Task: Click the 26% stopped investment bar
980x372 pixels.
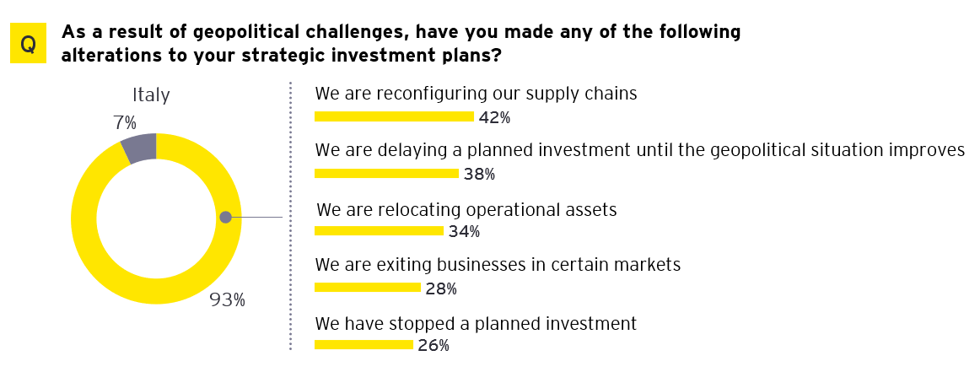Action: [363, 344]
